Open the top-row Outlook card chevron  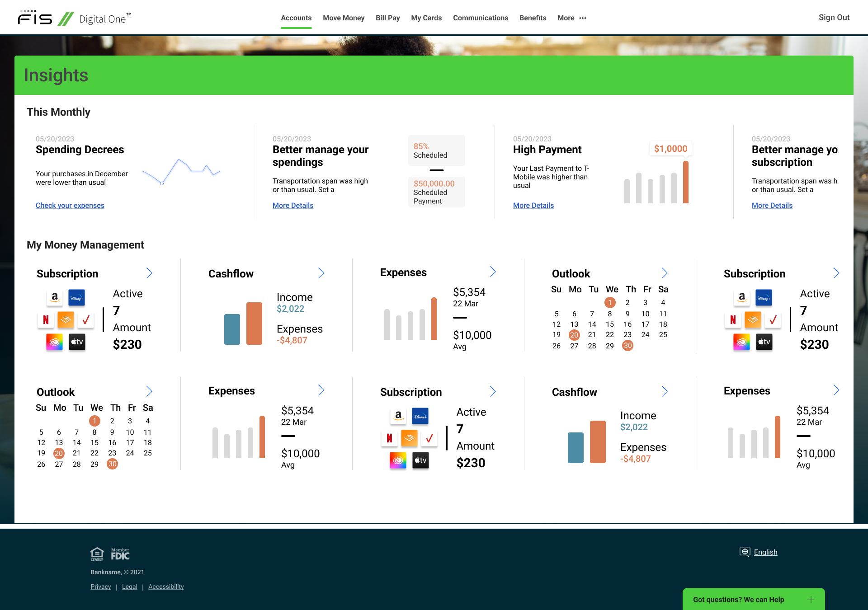pyautogui.click(x=665, y=273)
